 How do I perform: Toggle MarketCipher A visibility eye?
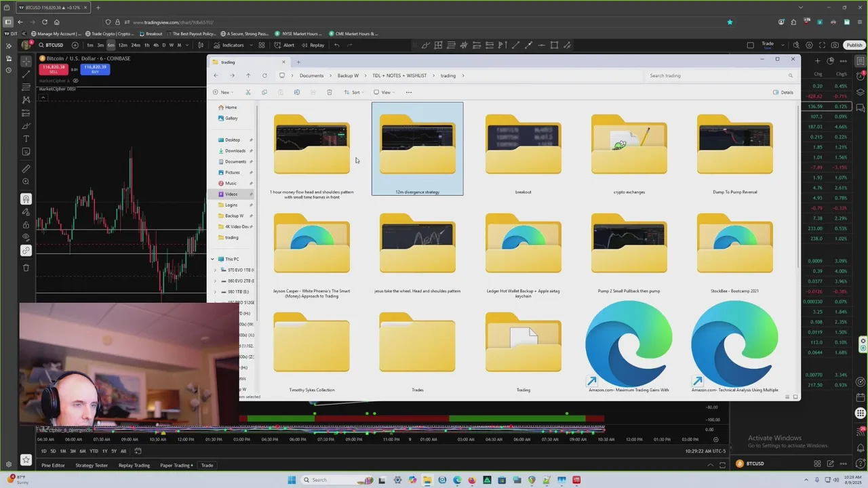[75, 81]
